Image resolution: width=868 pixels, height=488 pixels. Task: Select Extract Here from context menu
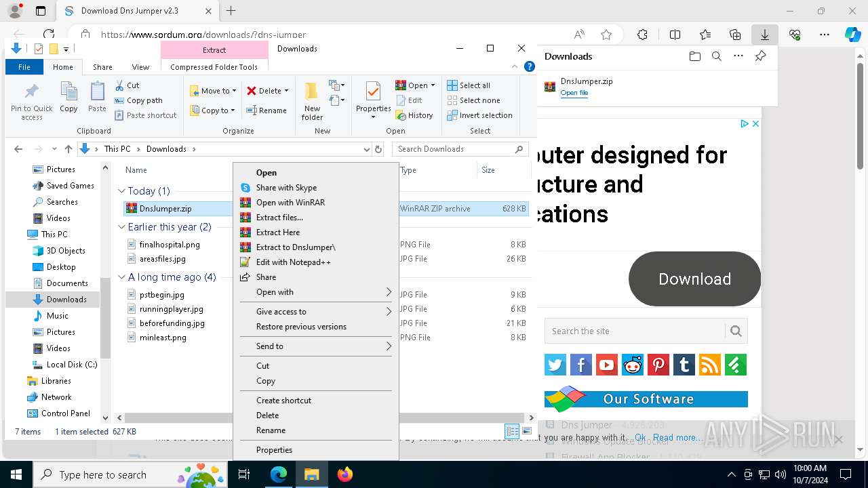(316, 232)
